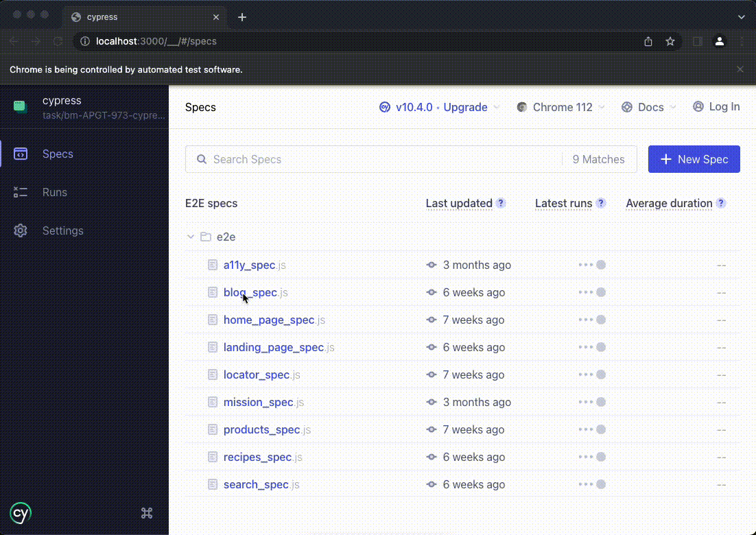Open the Chrome 112 browser dropdown
Screen dimensions: 756x535
(560, 107)
